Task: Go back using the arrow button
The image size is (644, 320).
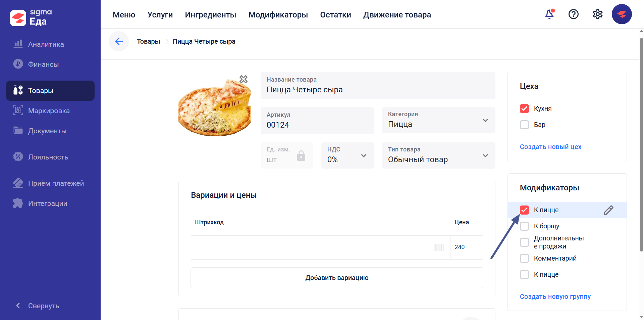Action: coord(119,41)
